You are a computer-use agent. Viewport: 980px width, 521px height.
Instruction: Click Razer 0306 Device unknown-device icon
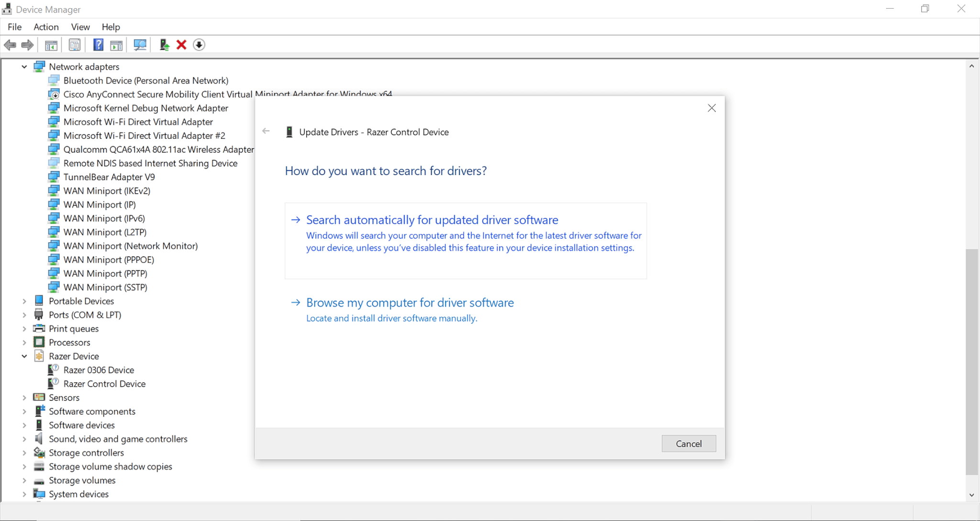tap(54, 370)
